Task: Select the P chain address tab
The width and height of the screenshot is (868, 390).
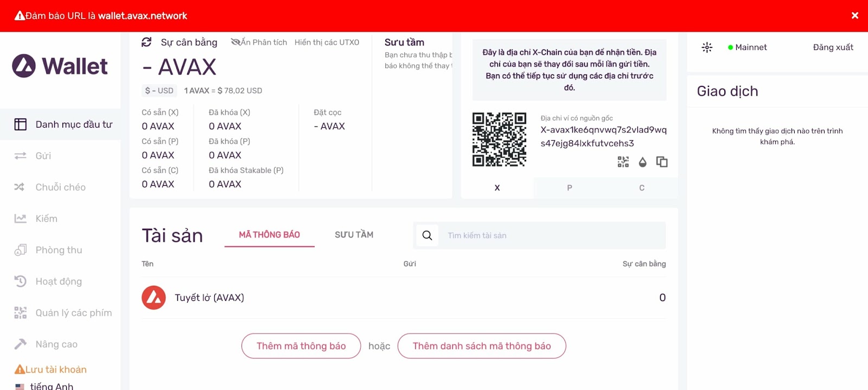Action: (570, 188)
